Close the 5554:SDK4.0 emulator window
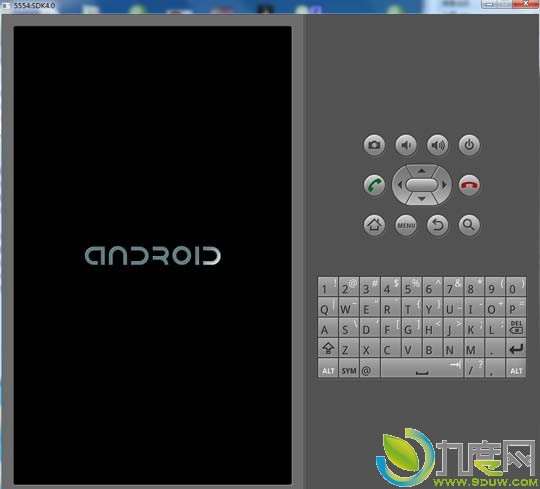This screenshot has height=489, width=540. pos(526,4)
